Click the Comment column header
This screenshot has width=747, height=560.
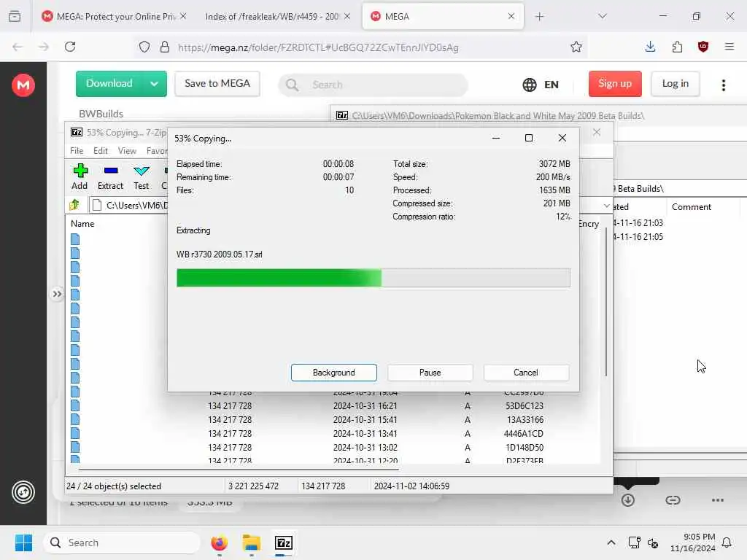[692, 207]
